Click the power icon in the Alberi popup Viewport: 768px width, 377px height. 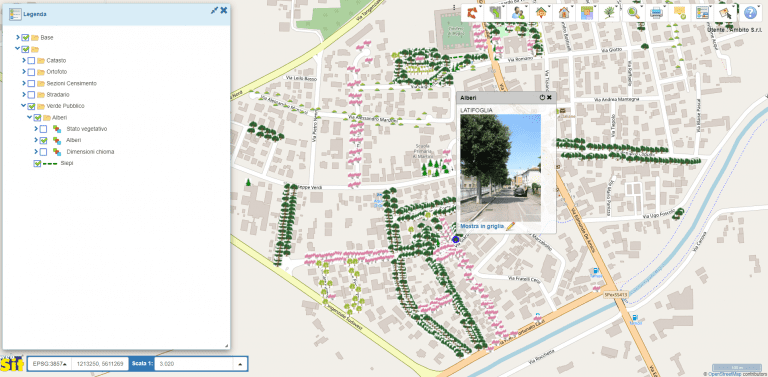[x=542, y=97]
